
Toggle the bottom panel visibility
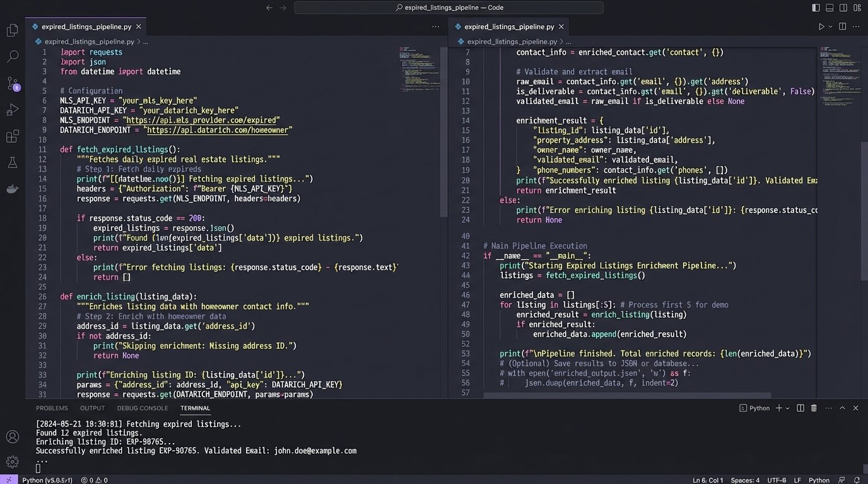[x=830, y=8]
